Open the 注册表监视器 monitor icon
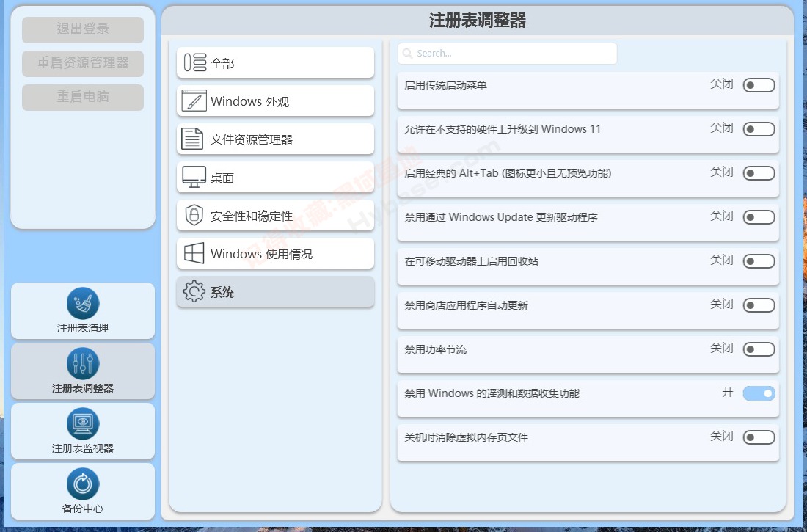807x532 pixels. pos(82,423)
